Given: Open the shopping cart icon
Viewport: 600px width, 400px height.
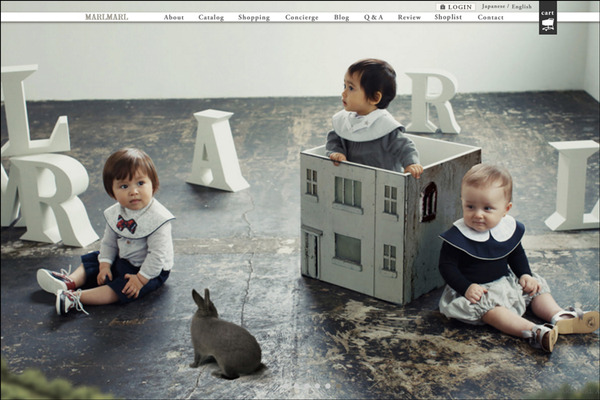Looking at the screenshot, I should pyautogui.click(x=547, y=18).
